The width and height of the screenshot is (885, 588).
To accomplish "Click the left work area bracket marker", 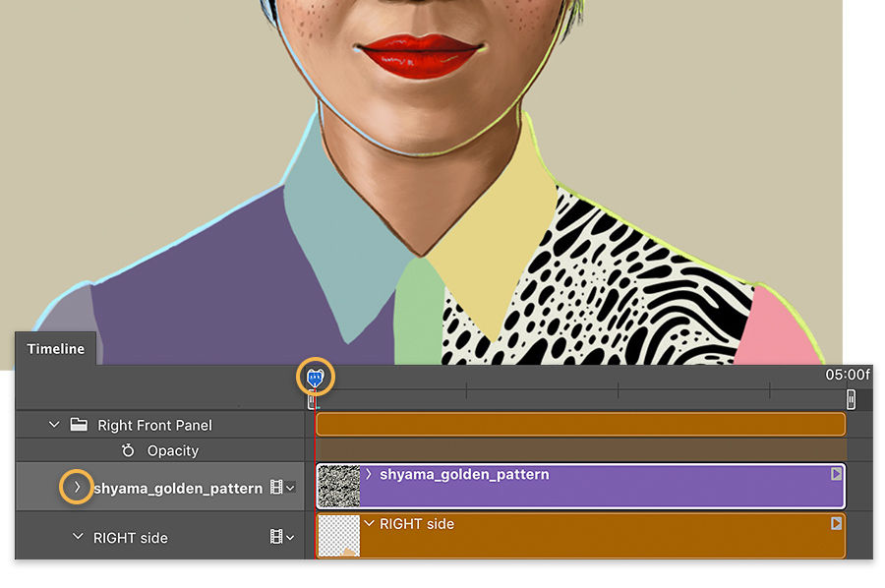I will pyautogui.click(x=312, y=399).
